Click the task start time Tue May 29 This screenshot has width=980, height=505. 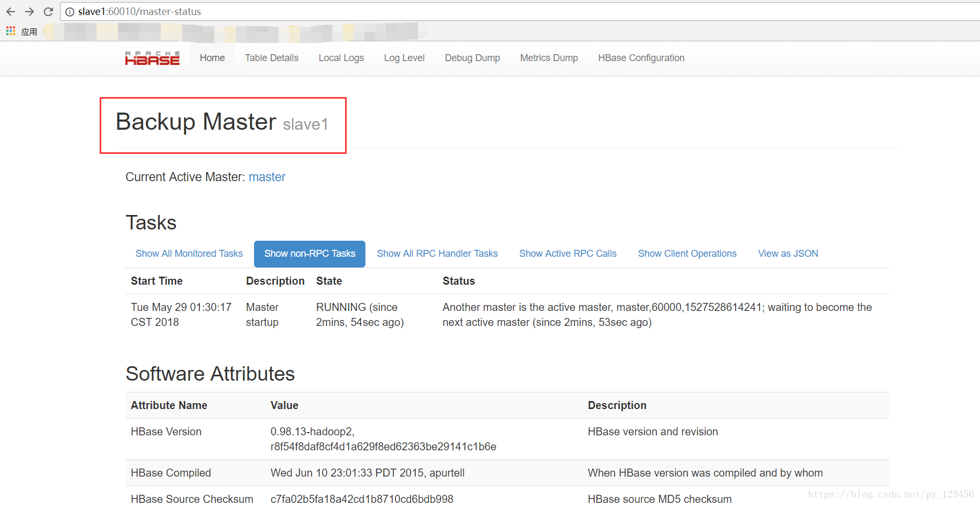coord(181,315)
